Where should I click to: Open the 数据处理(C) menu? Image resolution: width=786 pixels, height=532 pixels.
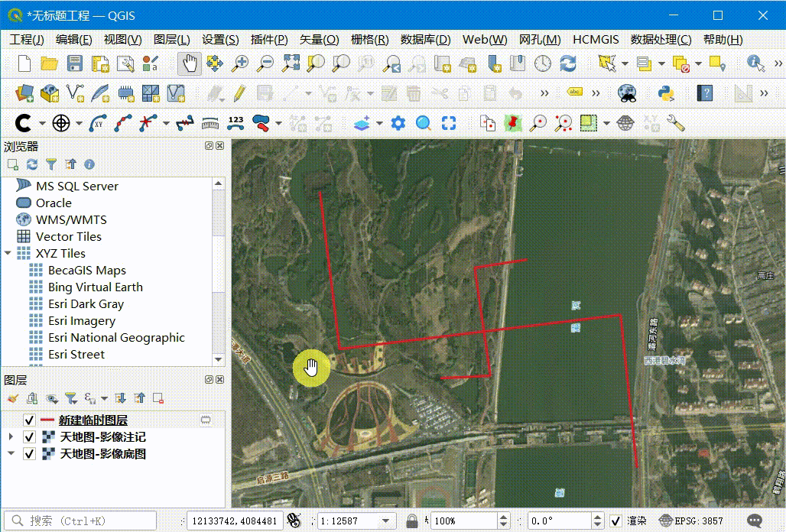point(661,40)
